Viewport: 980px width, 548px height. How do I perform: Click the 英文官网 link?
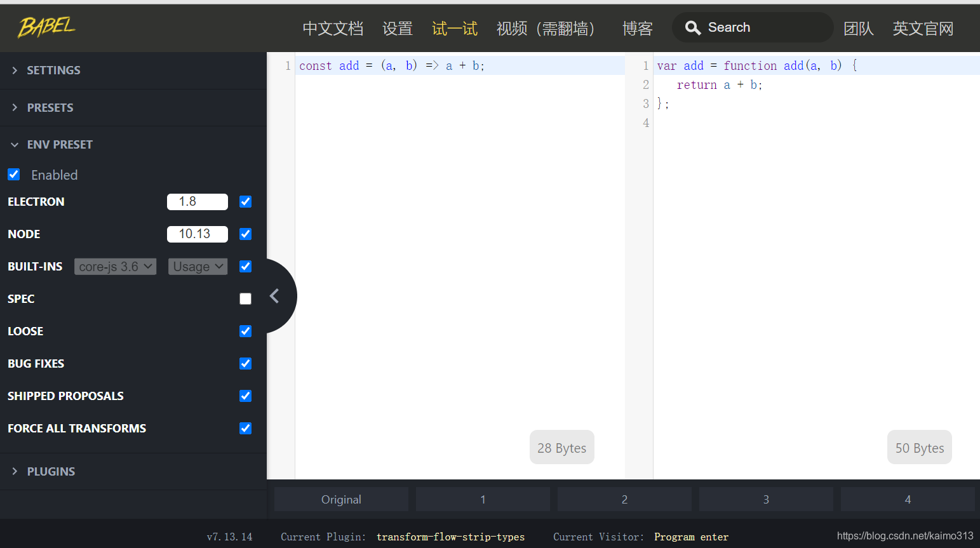pyautogui.click(x=923, y=28)
